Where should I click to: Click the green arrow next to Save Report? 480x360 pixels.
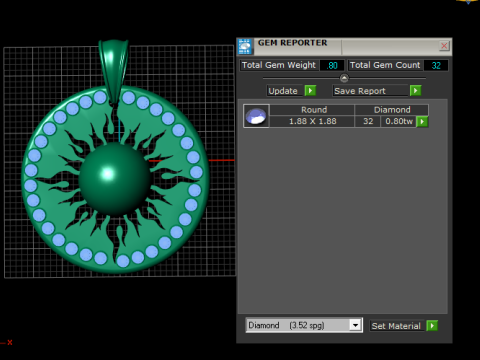tap(415, 91)
